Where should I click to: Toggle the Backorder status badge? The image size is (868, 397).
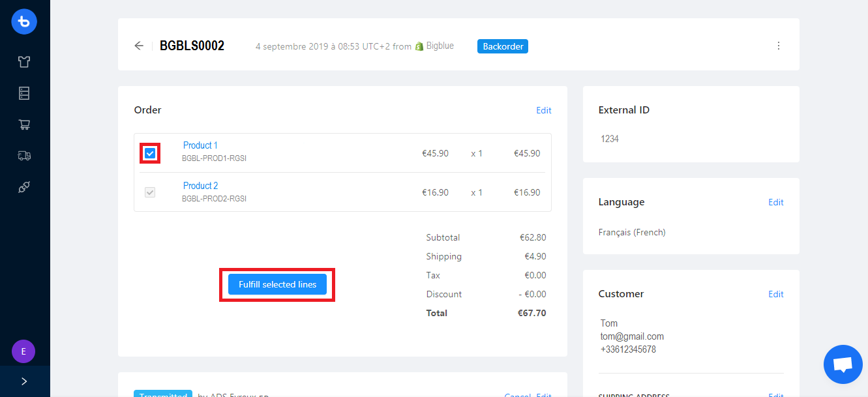[502, 46]
